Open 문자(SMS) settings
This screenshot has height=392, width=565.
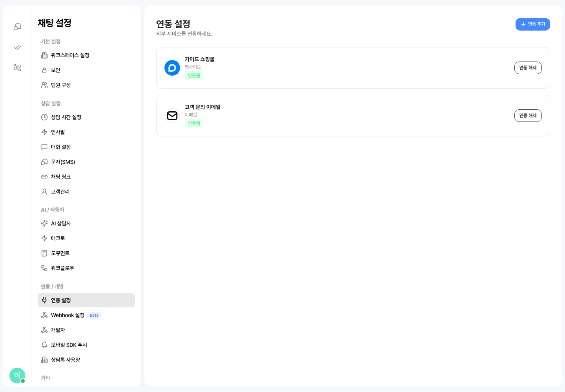click(86, 162)
